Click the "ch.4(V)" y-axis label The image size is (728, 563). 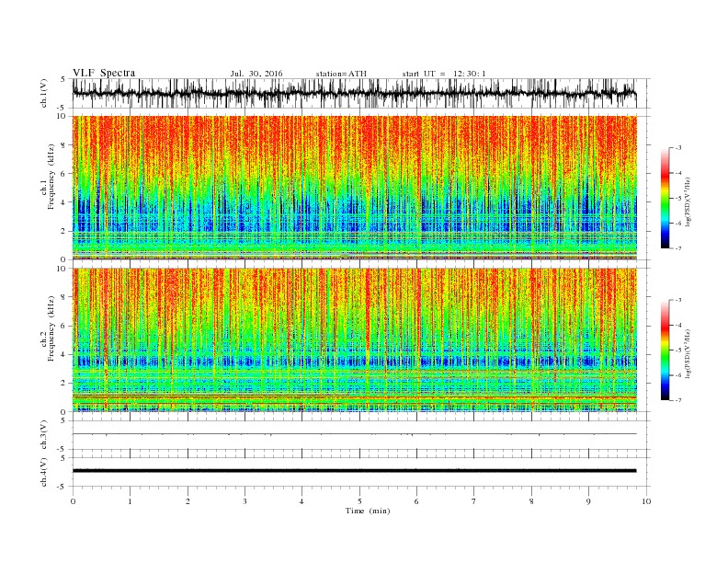coord(44,474)
